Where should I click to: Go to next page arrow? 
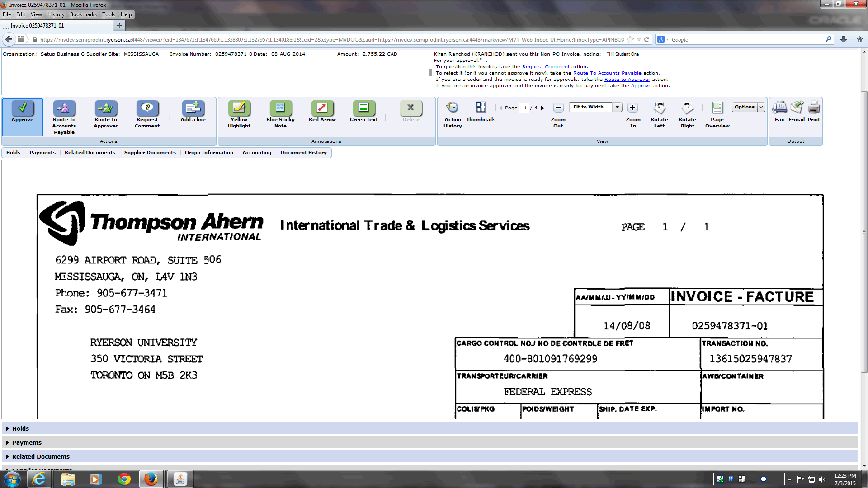542,108
